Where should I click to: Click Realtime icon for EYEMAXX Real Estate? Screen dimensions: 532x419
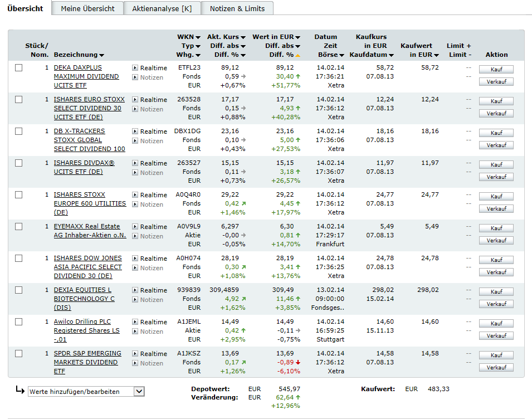(135, 227)
